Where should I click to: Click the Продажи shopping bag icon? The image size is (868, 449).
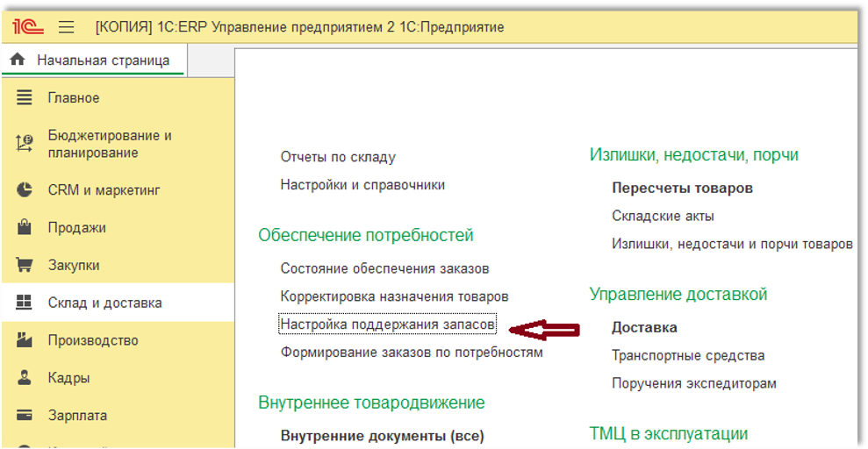pyautogui.click(x=24, y=228)
